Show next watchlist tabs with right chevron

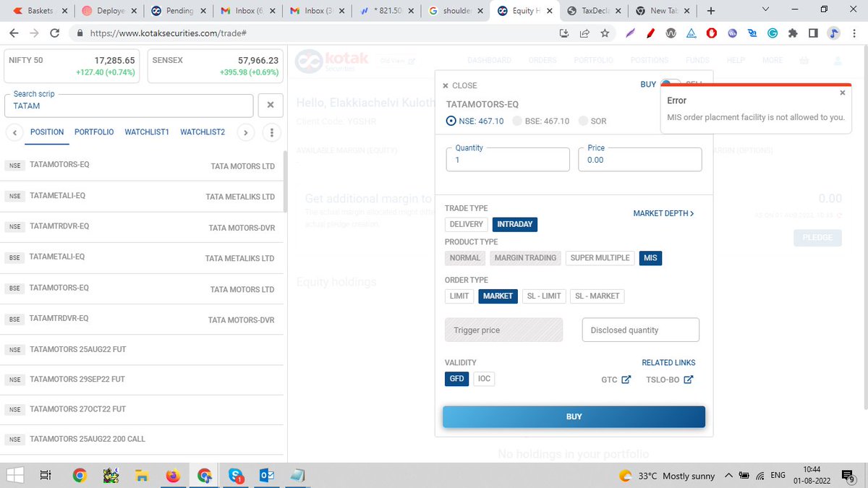pos(246,133)
